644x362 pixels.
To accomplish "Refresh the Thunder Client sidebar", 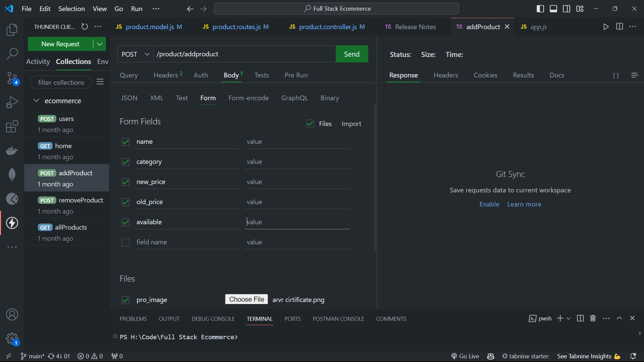I will [x=85, y=26].
